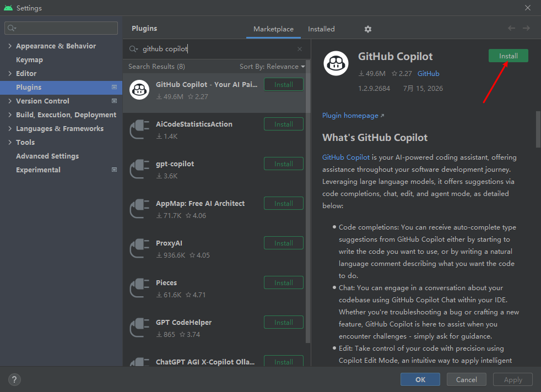The width and height of the screenshot is (541, 392).
Task: Clear the plugin search field
Action: [x=300, y=49]
